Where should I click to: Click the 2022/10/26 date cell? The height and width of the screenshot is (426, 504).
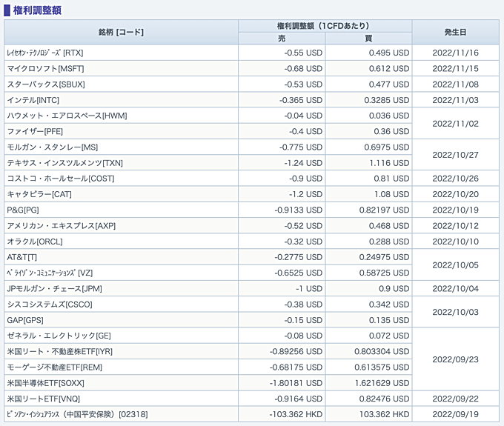tap(456, 179)
